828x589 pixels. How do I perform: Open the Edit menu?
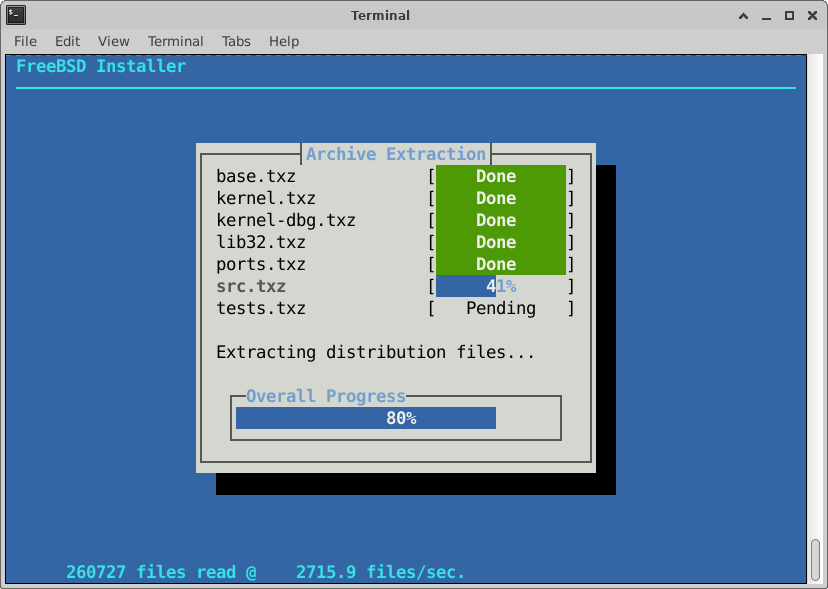click(67, 41)
